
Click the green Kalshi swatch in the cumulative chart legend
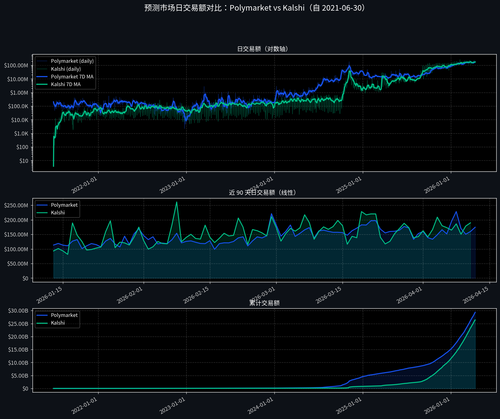tap(42, 323)
